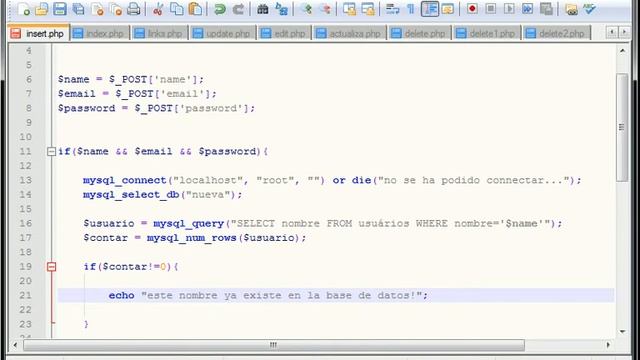Paste from clipboard with the Paste icon

pos(196,9)
